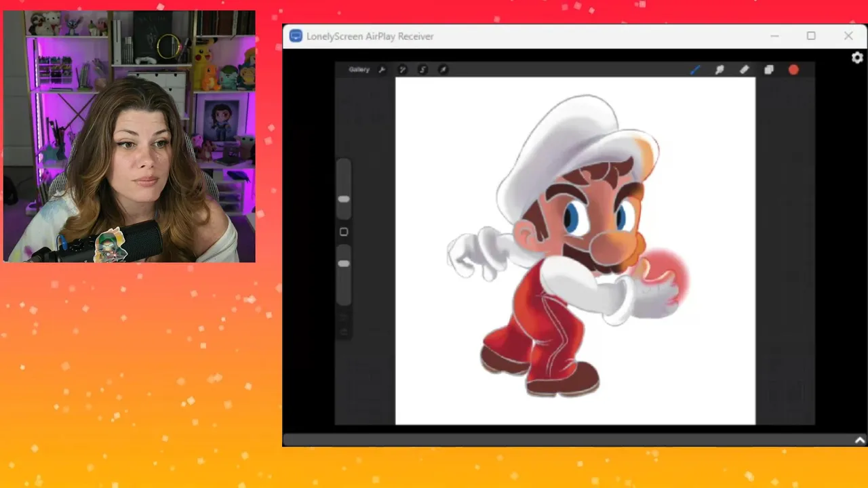
Task: Tap the square Modify button between sliders
Action: coord(344,232)
